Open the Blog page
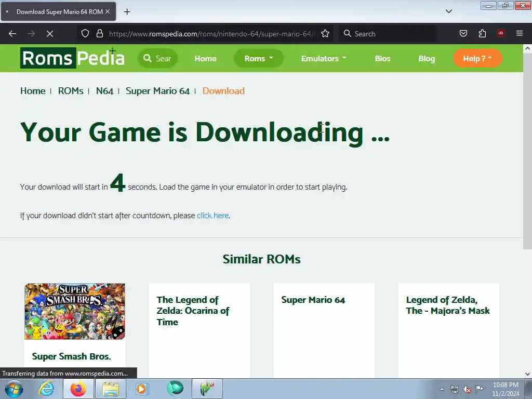This screenshot has width=532, height=399. (x=427, y=59)
